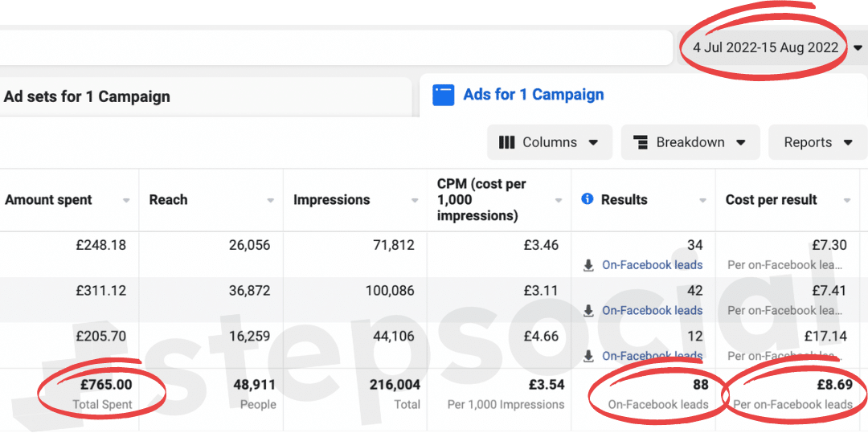Screen dimensions: 868x433
Task: Open On-Facebook leads link in first row
Action: coord(652,265)
